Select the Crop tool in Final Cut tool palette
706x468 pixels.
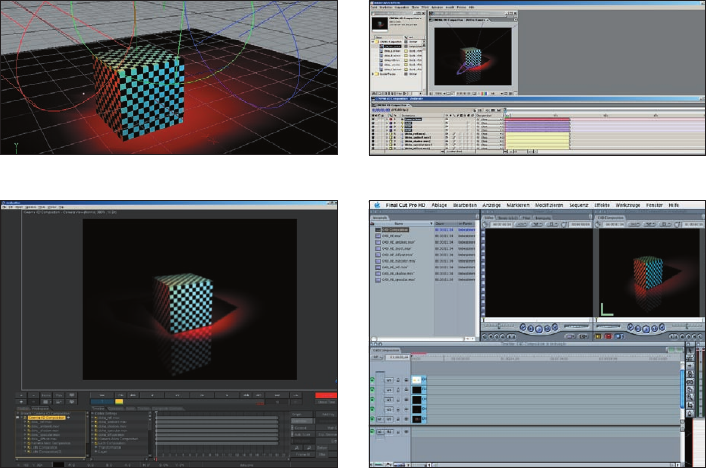click(690, 405)
